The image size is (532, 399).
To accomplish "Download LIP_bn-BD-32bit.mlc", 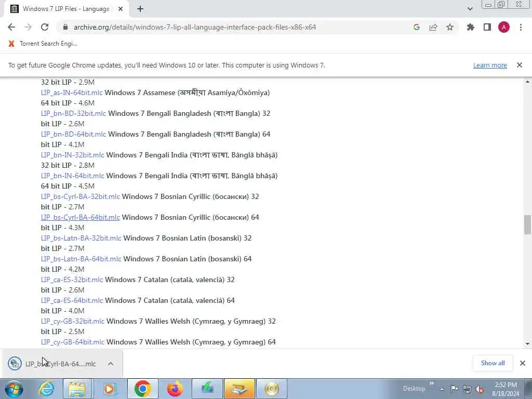I will (x=73, y=113).
